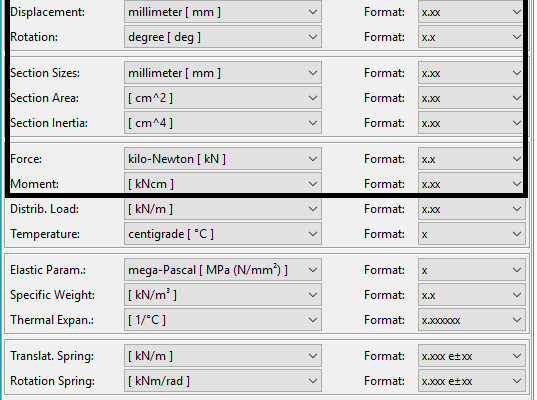Open the Temperature centigrade unit dropdown
This screenshot has width=537, height=400.
pyautogui.click(x=223, y=234)
